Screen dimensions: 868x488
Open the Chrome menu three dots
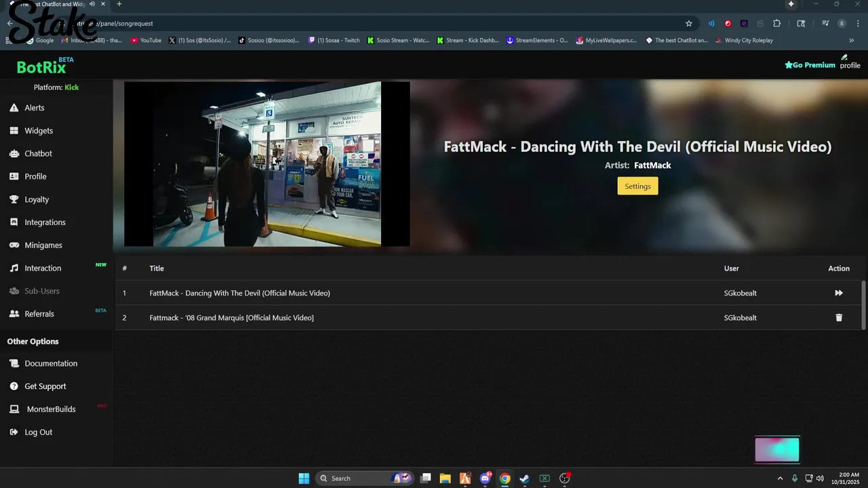(x=858, y=23)
